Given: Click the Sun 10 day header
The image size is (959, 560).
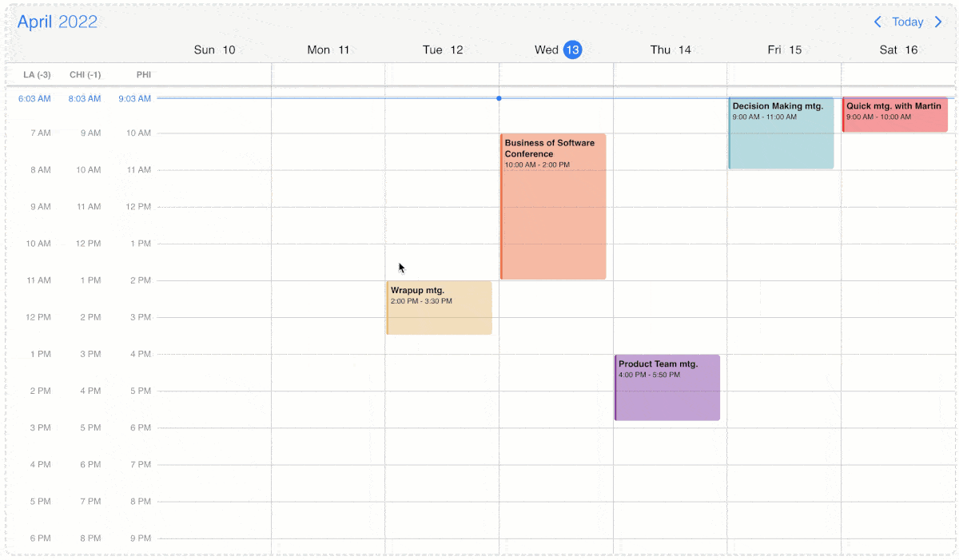Looking at the screenshot, I should 214,50.
